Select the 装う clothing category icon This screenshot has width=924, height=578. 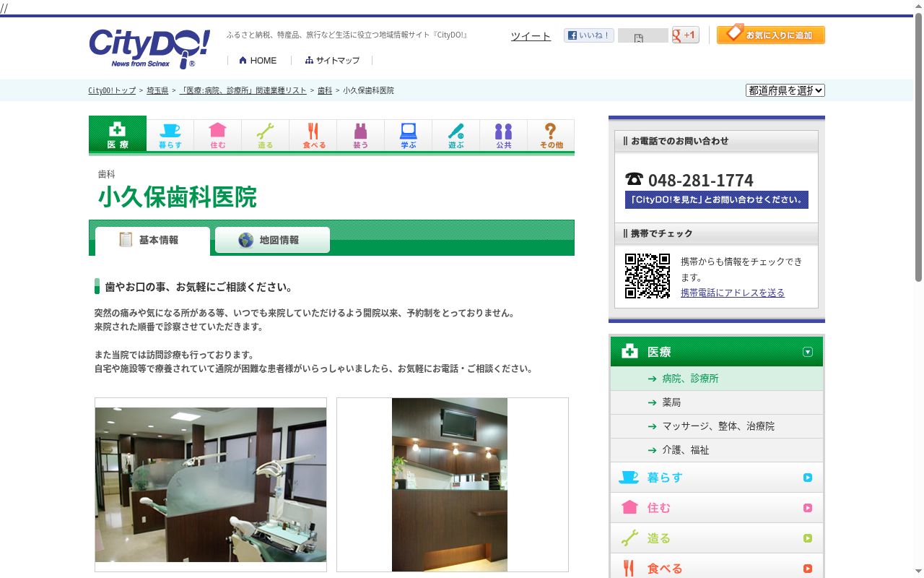[x=361, y=135]
